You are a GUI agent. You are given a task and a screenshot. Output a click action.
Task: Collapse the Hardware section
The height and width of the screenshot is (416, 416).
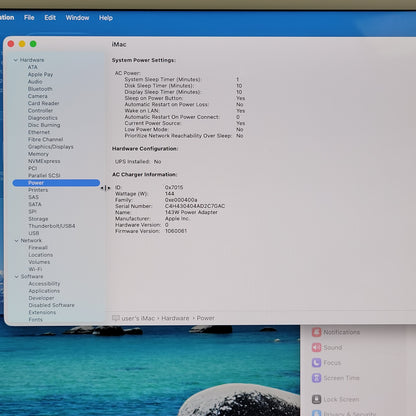[x=16, y=60]
